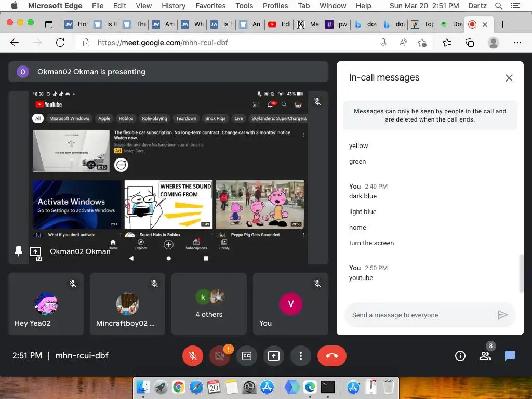Screen dimensions: 532x399
Task: Click meeting code mhn-rcui-dbf text
Action: (82, 355)
